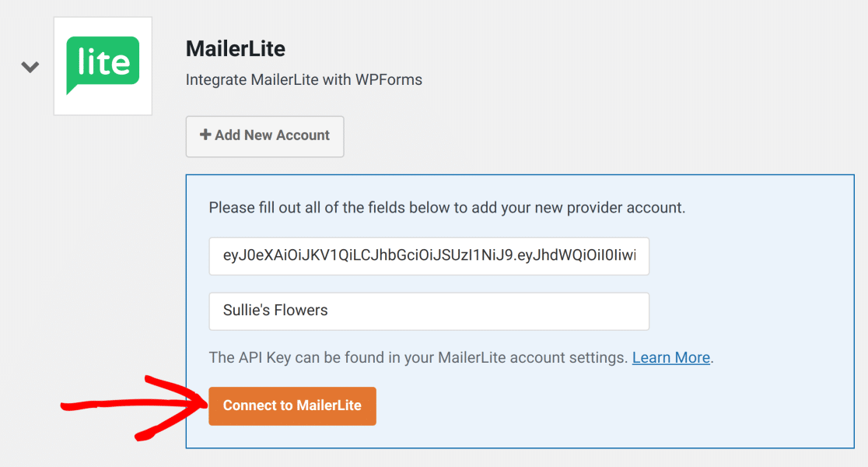This screenshot has height=467, width=868.
Task: Click the downward chevron next to the logo
Action: pyautogui.click(x=30, y=67)
